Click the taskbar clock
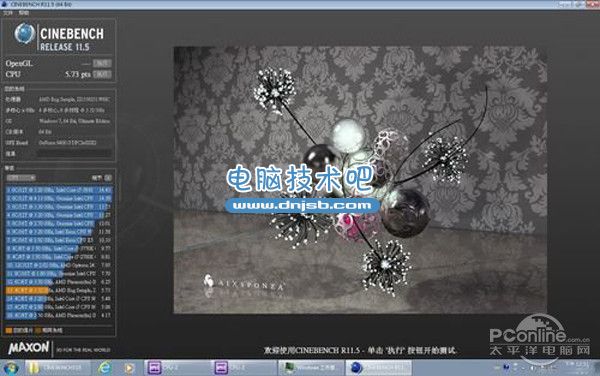Viewport: 600px width, 376px height. 578,367
